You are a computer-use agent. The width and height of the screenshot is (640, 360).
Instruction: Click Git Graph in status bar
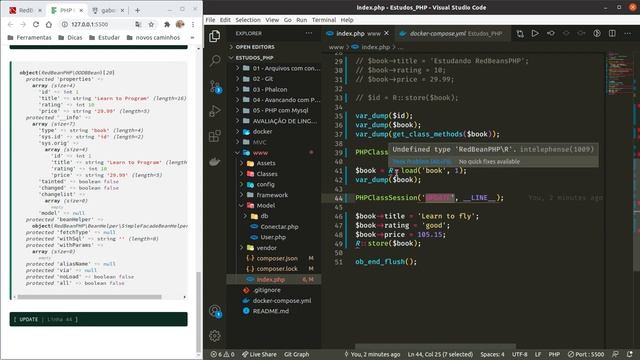[297, 354]
